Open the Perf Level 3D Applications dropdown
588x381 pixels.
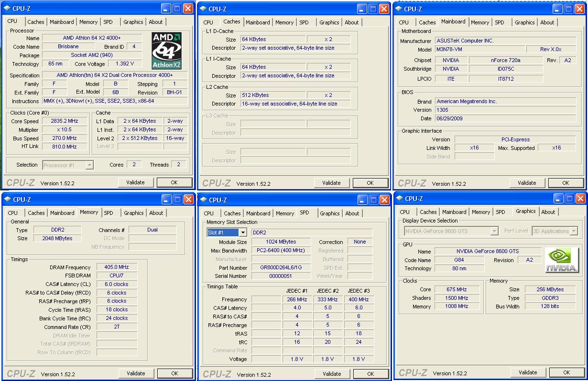pos(574,231)
